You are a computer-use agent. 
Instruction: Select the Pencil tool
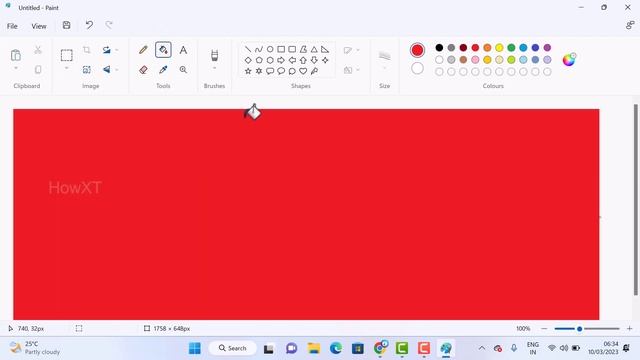point(143,50)
